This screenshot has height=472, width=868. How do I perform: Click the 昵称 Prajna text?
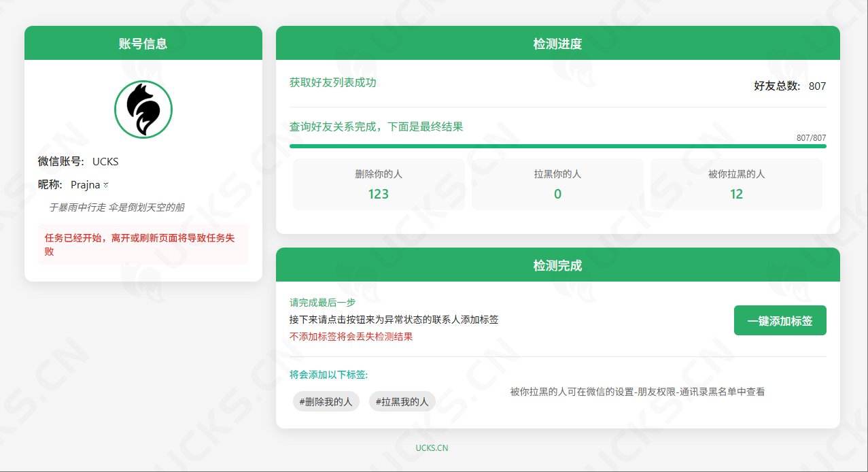tap(73, 184)
